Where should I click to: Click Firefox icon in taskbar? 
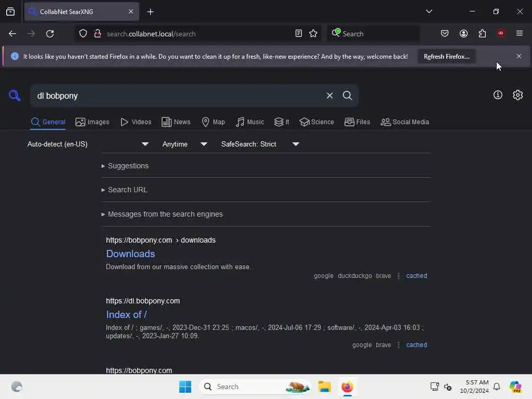[x=347, y=387]
